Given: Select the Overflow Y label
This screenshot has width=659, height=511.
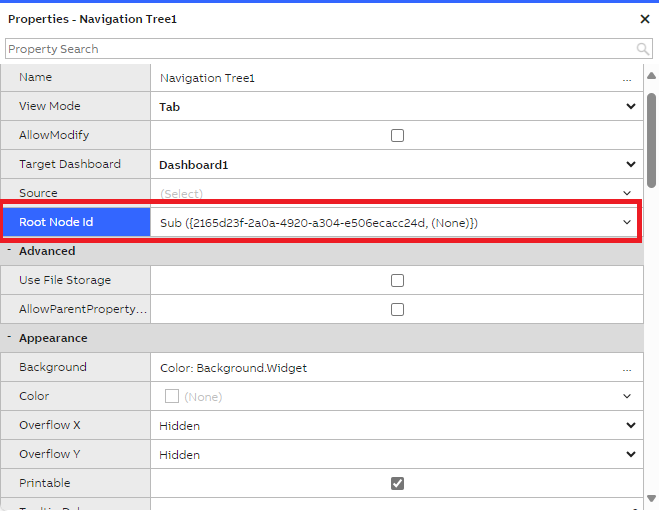Looking at the screenshot, I should [50, 454].
